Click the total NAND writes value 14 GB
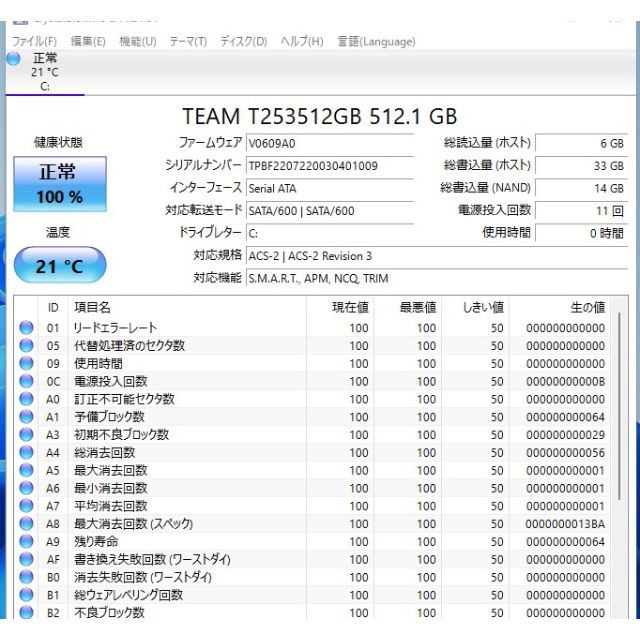This screenshot has height=640, width=640. coord(581,188)
